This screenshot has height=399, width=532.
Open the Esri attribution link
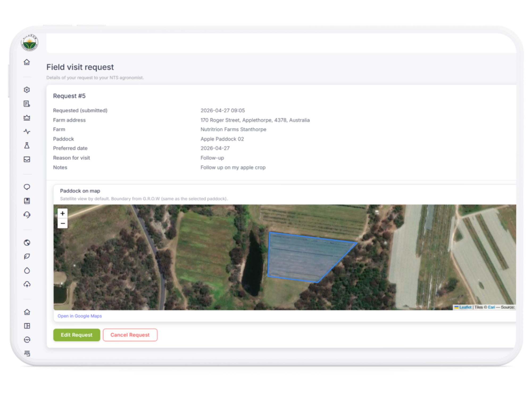[x=491, y=307]
